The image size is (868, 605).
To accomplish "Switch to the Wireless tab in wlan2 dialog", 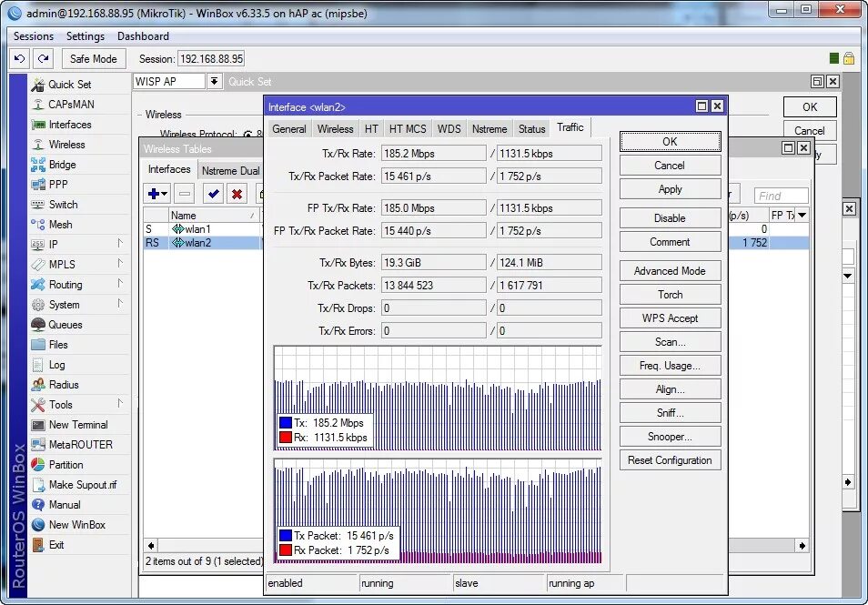I will 335,129.
